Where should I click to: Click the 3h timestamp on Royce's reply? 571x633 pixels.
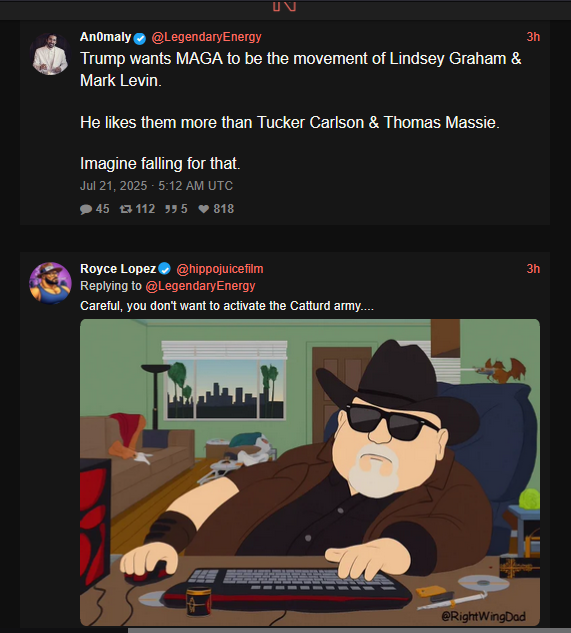coord(533,269)
